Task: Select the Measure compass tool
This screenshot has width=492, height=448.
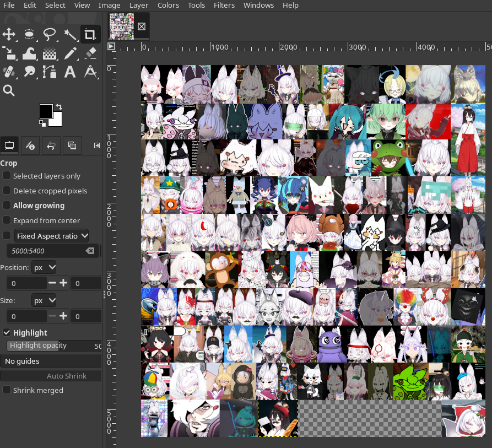Action: point(90,72)
